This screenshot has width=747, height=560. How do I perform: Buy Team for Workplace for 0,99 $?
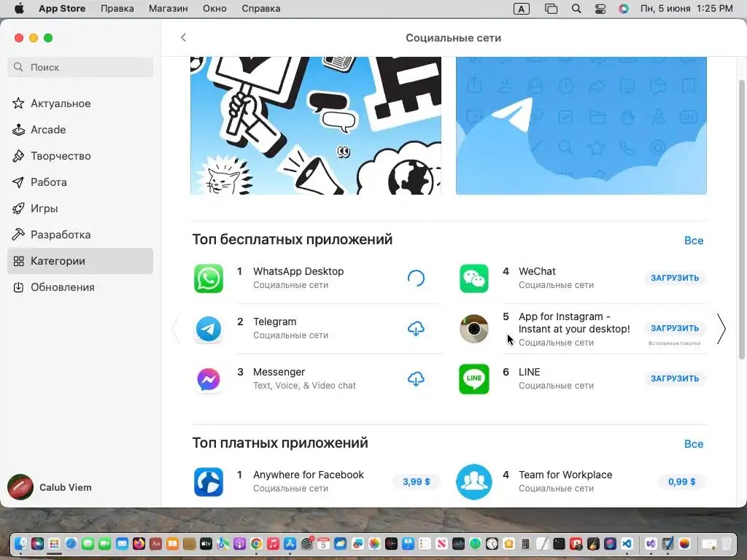click(x=682, y=482)
